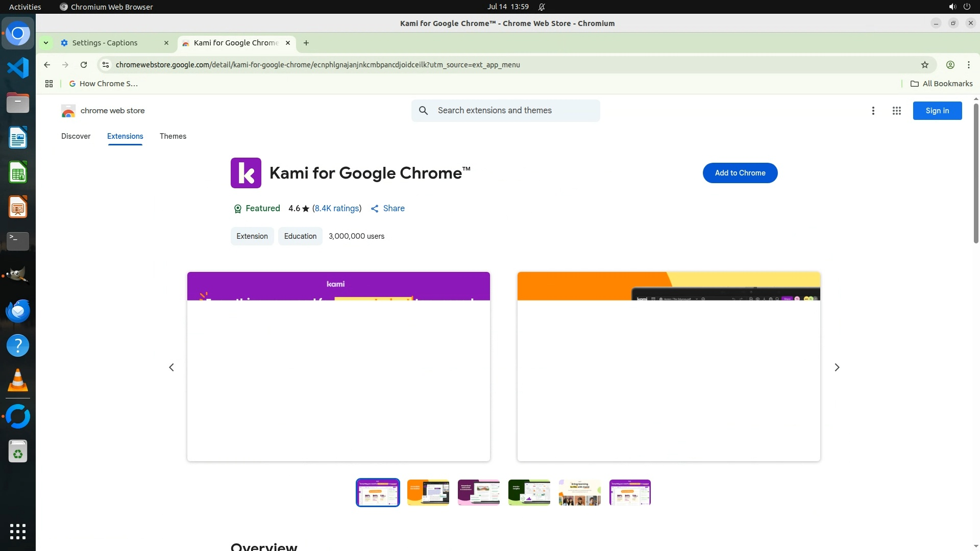The image size is (980, 551).
Task: Open the Themes tab
Action: click(173, 136)
